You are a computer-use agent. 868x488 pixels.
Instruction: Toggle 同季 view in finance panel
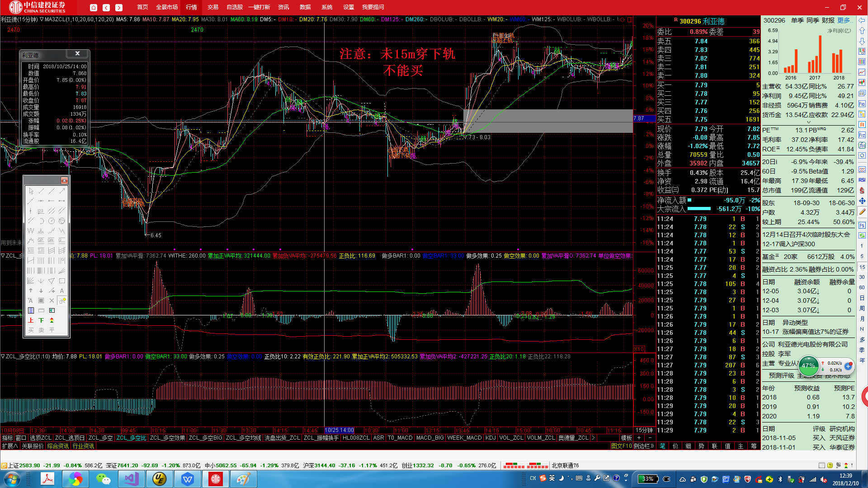(x=812, y=20)
